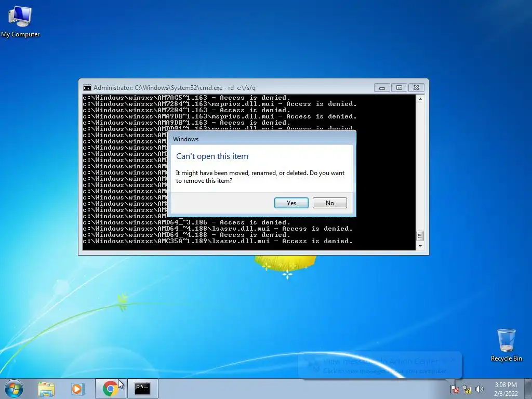
Task: Click the line ending AMC35A~1.189\lsasrv.dll.mui
Action: click(x=218, y=241)
